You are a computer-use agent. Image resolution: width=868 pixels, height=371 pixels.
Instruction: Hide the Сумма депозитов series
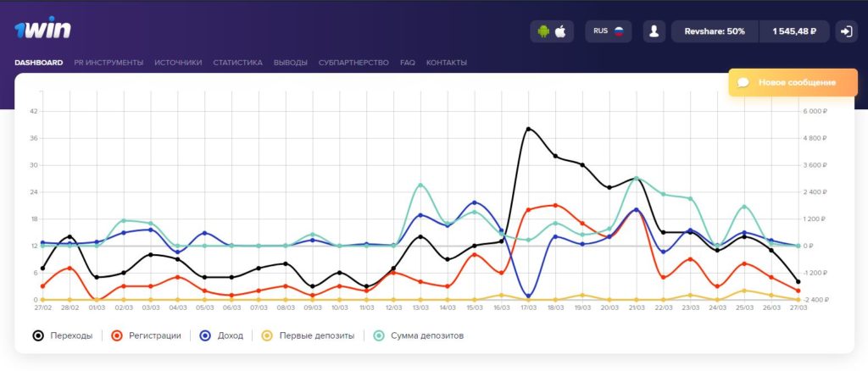tap(418, 335)
